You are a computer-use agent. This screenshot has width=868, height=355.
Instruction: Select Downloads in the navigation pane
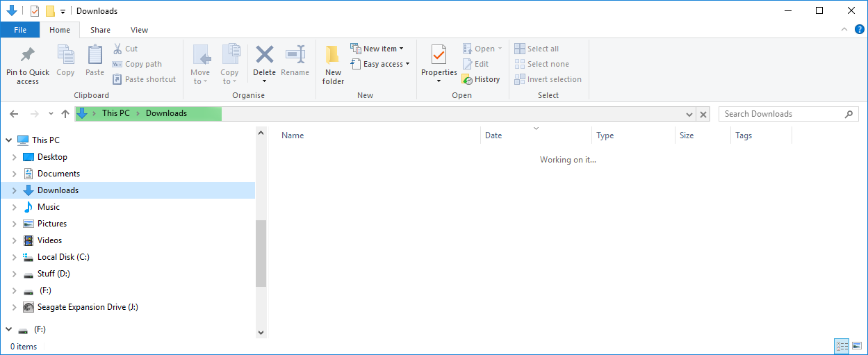point(58,190)
